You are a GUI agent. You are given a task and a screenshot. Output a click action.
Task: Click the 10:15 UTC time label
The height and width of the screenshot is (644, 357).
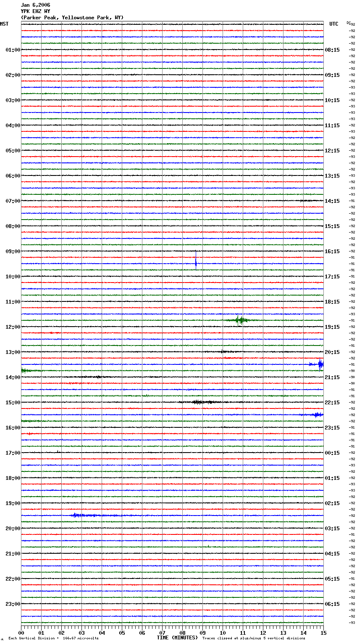pyautogui.click(x=332, y=100)
